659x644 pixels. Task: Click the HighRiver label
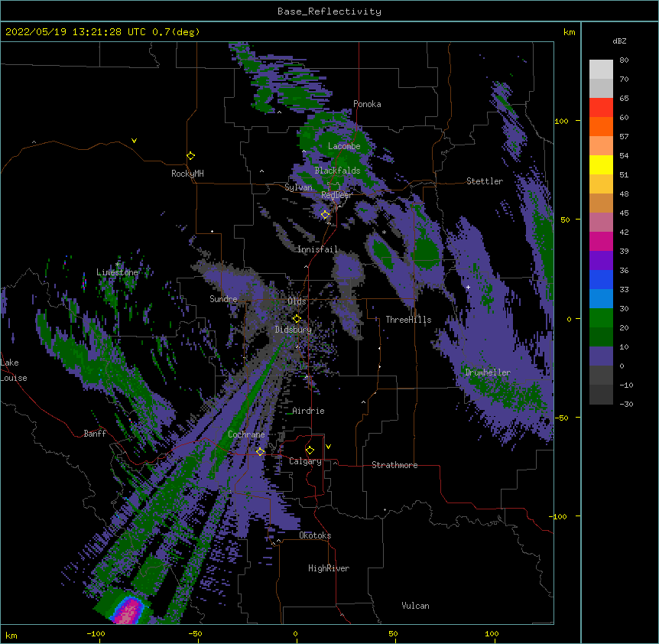(329, 568)
